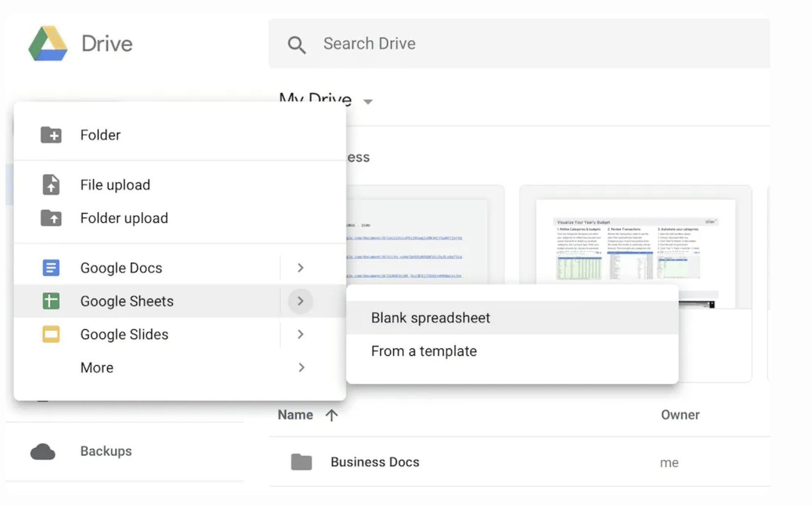Click the Drive wordmark text

[x=107, y=44]
